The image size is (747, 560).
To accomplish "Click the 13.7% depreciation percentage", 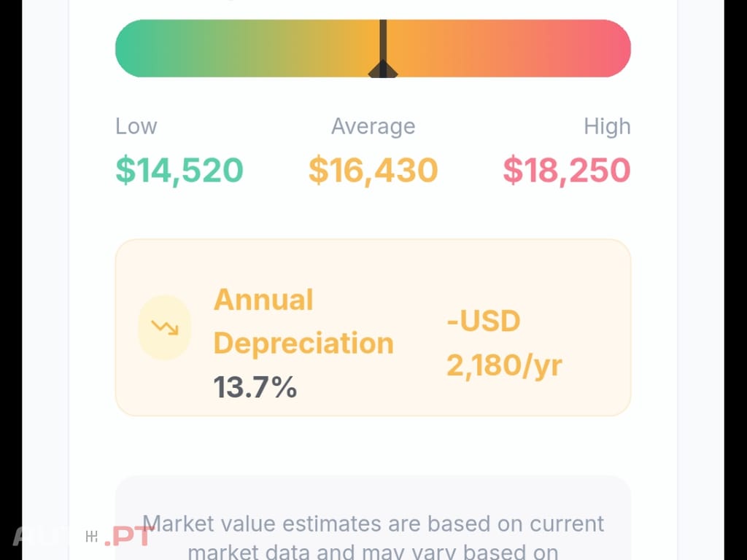I will tap(255, 387).
